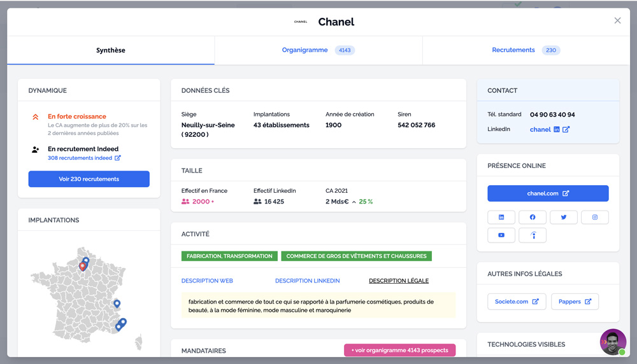Open the chanel LinkedIn link

coord(540,129)
